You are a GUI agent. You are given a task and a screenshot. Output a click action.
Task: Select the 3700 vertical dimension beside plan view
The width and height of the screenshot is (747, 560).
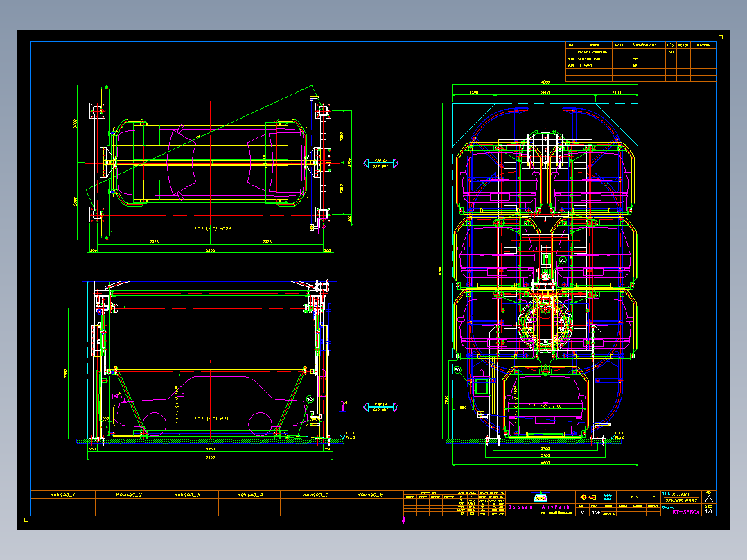tap(349, 162)
